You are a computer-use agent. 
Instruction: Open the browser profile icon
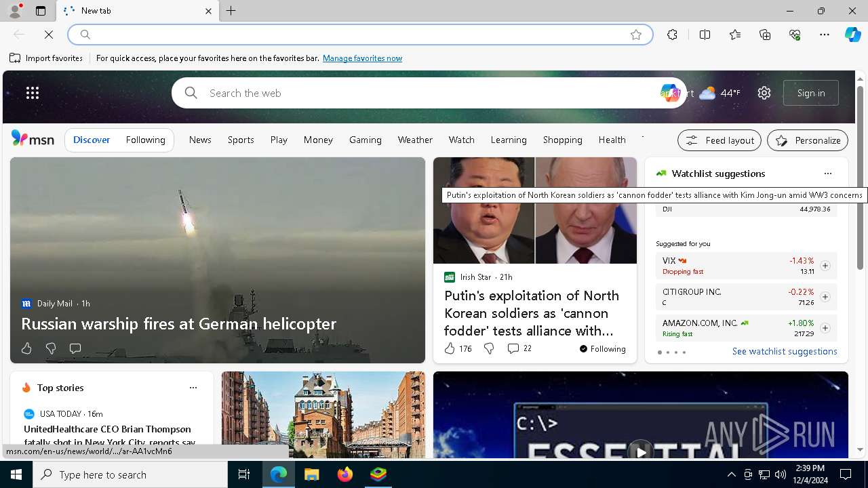pyautogui.click(x=15, y=11)
